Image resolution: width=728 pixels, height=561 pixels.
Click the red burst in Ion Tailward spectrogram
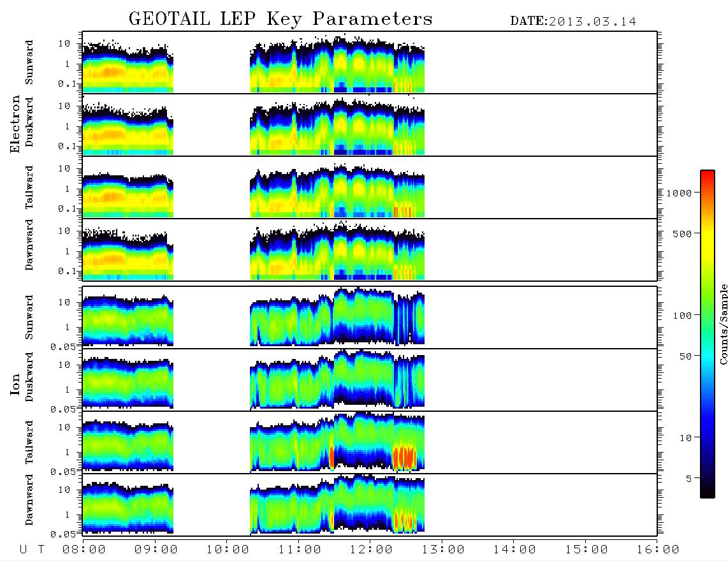[405, 456]
